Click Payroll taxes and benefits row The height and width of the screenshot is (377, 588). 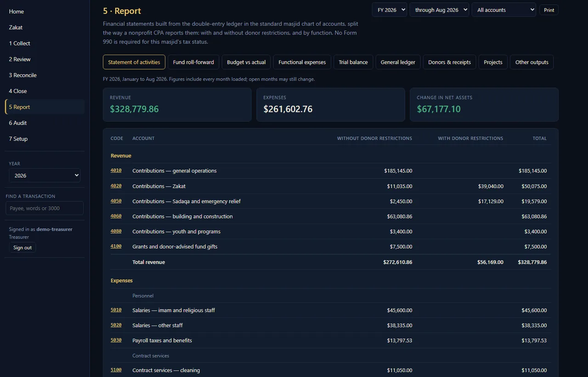coord(331,340)
